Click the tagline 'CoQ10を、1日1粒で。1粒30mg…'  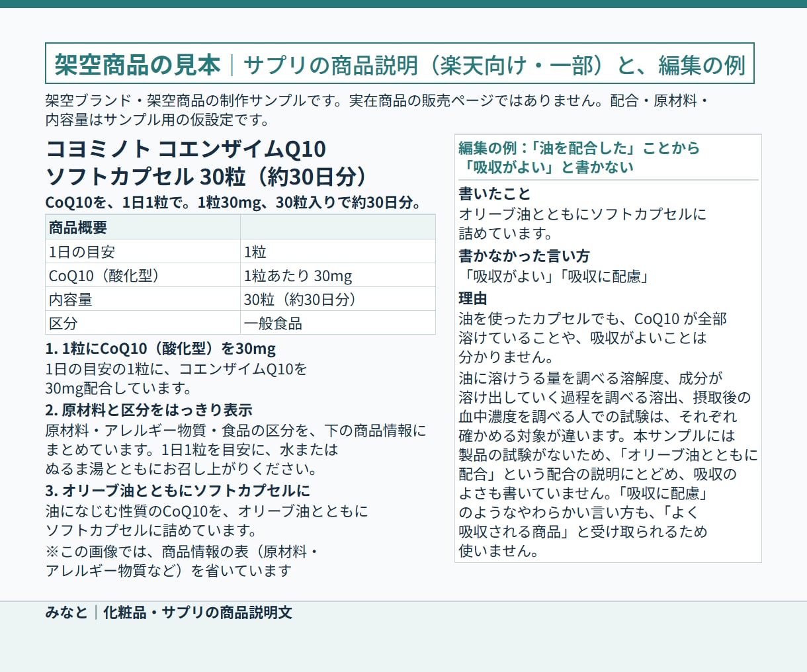tap(234, 202)
